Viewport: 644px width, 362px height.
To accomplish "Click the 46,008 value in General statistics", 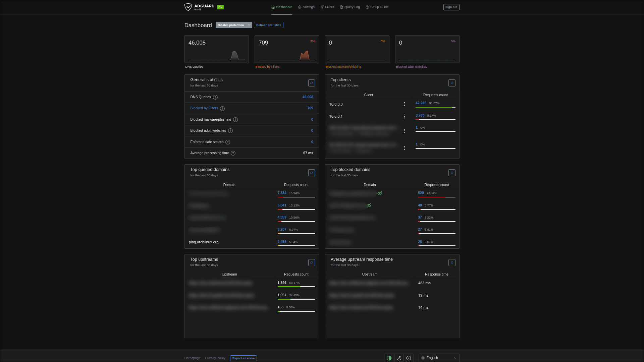I will (x=308, y=97).
